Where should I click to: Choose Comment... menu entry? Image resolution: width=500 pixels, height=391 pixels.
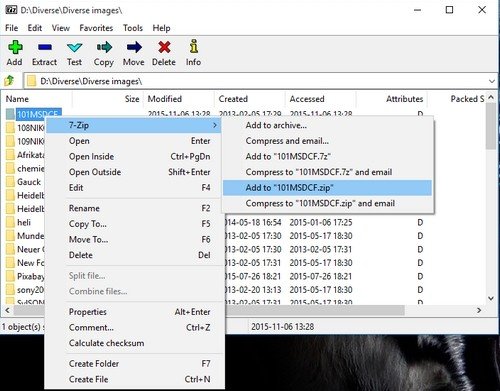tap(133, 328)
